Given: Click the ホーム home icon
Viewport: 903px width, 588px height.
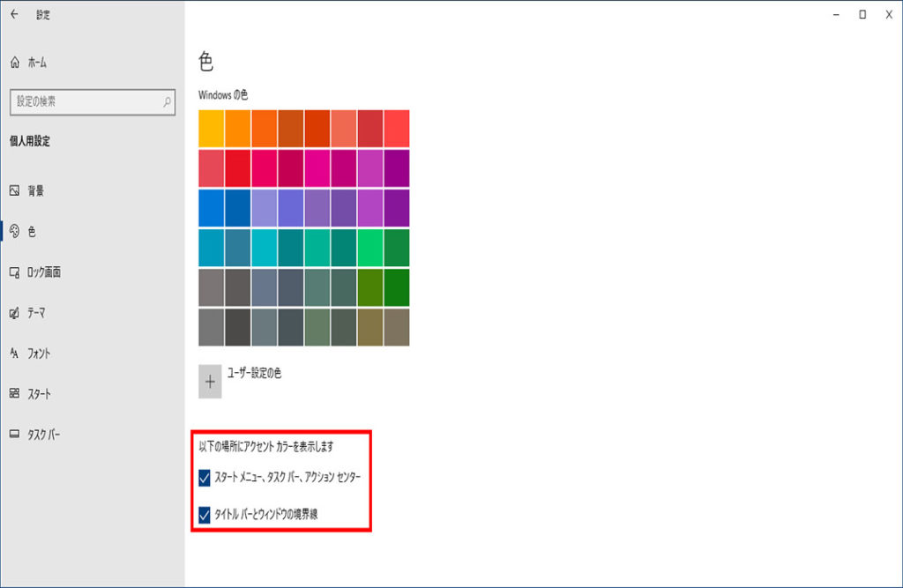Looking at the screenshot, I should pyautogui.click(x=15, y=63).
